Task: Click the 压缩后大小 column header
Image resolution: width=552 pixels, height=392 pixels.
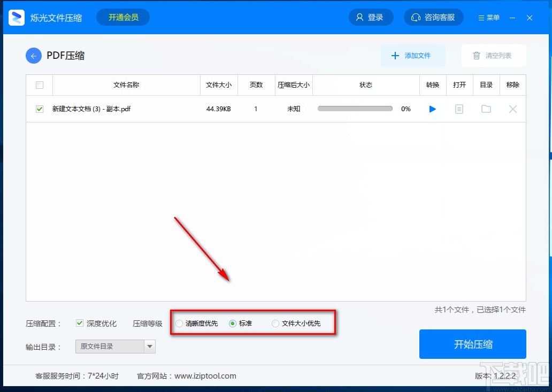Action: 294,85
